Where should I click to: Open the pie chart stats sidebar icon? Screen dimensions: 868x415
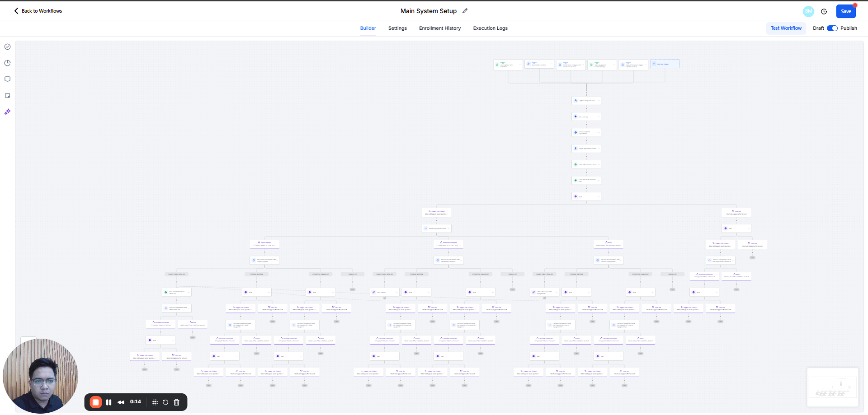(x=8, y=63)
